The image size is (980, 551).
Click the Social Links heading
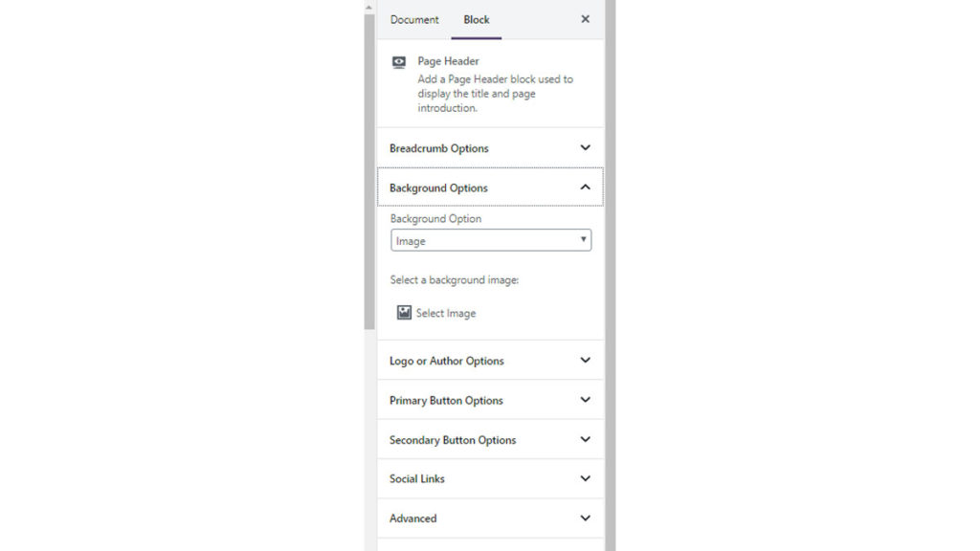pyautogui.click(x=417, y=478)
